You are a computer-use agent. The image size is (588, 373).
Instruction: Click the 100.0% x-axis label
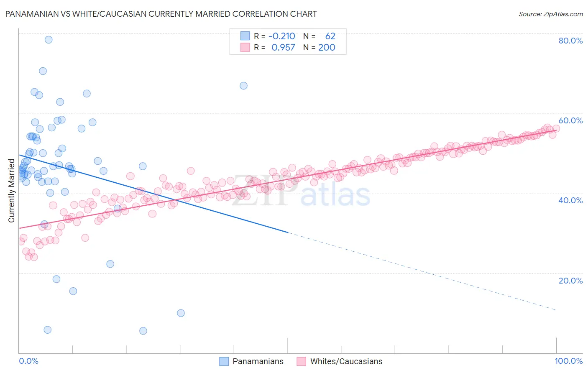click(x=569, y=361)
